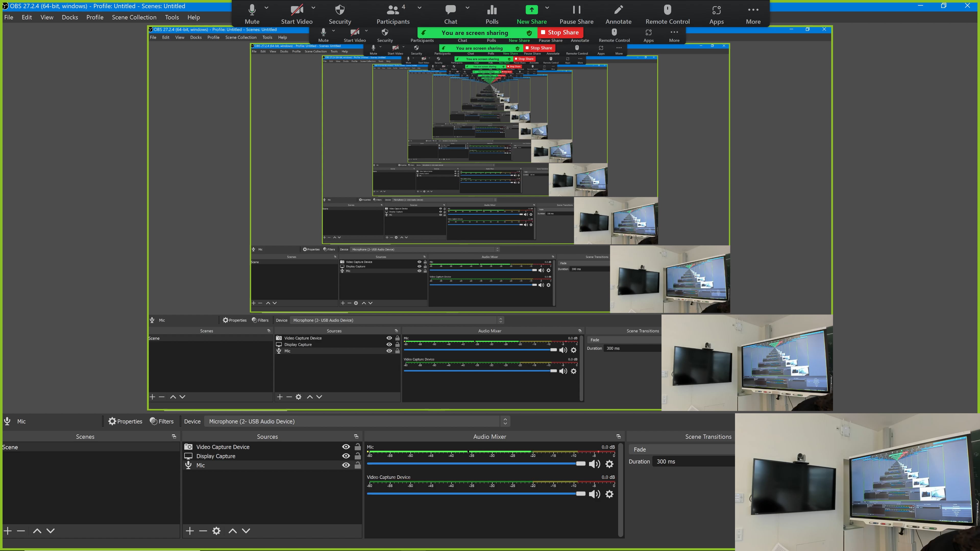This screenshot has width=980, height=551.
Task: Click Remote Control mouse icon
Action: tap(667, 10)
